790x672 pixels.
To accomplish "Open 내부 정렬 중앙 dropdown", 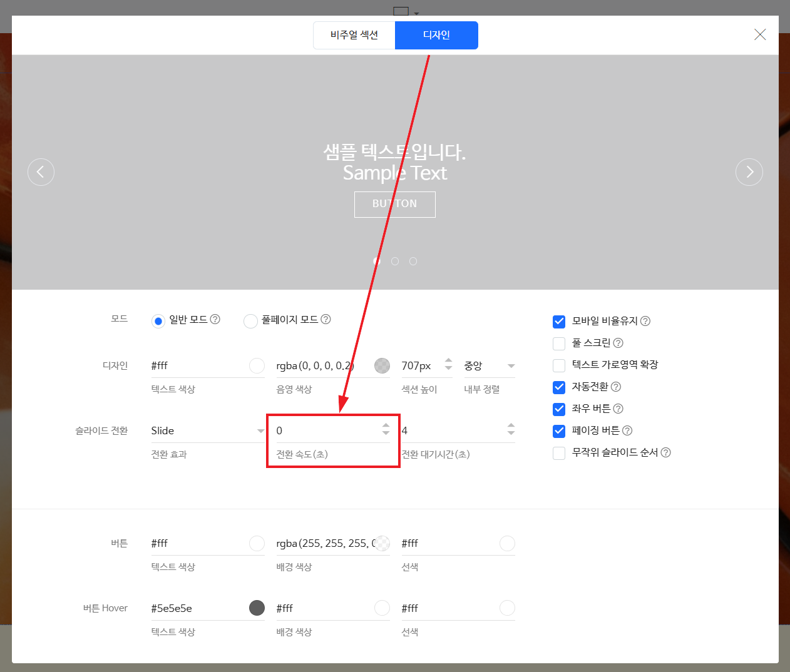I will point(490,366).
